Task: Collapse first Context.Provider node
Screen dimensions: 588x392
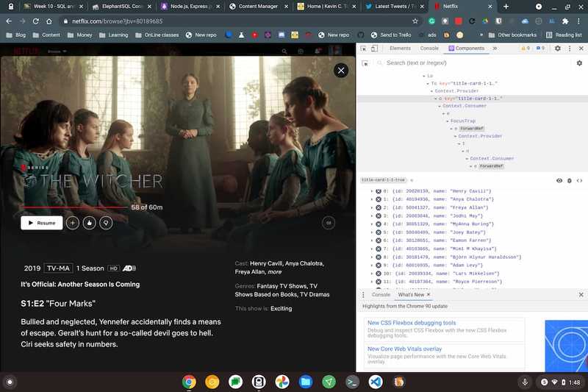Action: (x=431, y=91)
